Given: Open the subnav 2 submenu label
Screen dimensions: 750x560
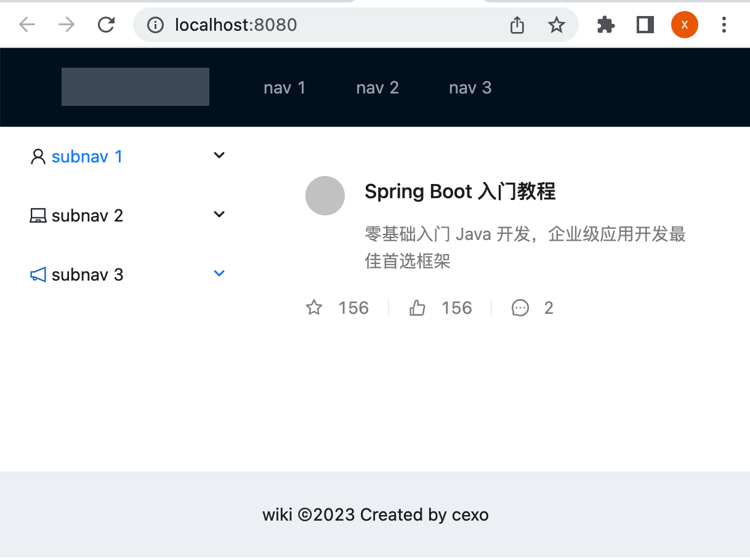Looking at the screenshot, I should [x=87, y=216].
